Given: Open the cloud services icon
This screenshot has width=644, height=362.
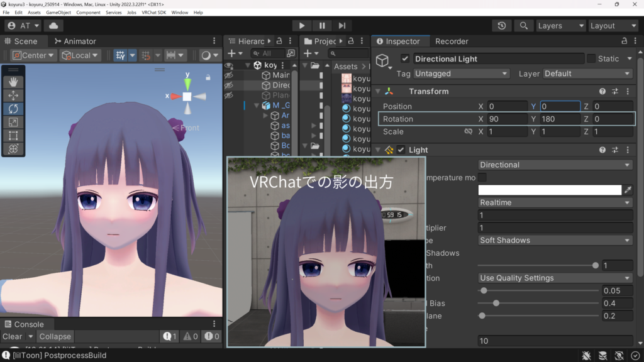Looking at the screenshot, I should click(53, 25).
